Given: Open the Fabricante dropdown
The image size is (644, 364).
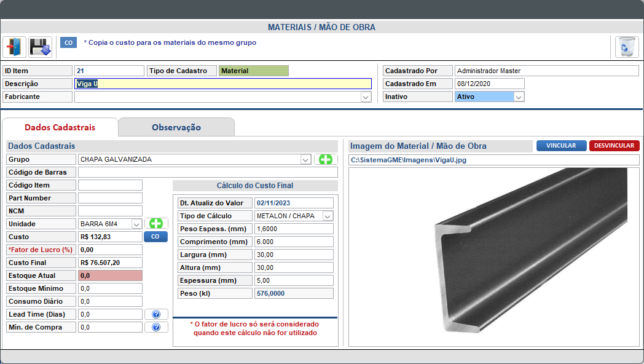Looking at the screenshot, I should click(366, 97).
